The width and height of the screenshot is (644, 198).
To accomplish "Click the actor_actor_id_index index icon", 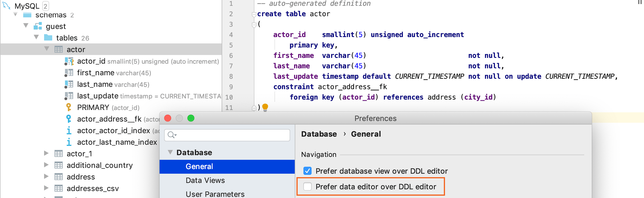I will pos(69,131).
